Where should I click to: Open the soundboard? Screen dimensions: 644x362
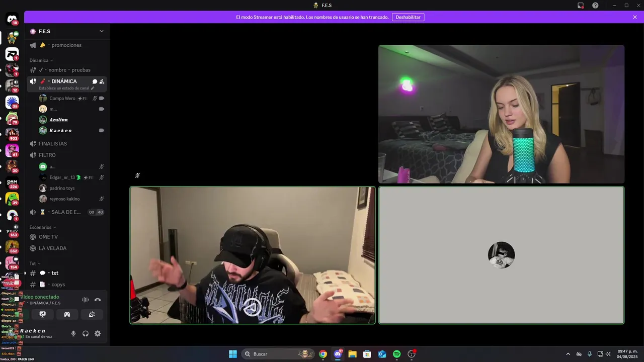click(92, 314)
